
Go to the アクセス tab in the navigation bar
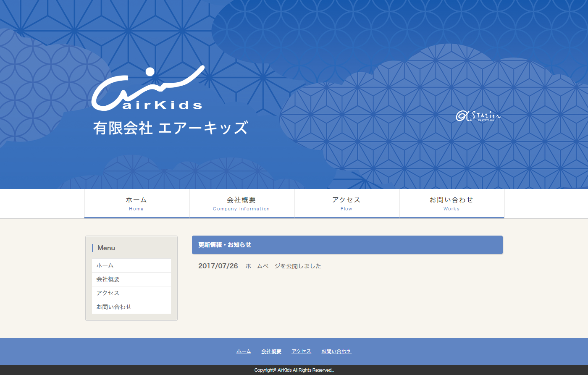coord(346,204)
